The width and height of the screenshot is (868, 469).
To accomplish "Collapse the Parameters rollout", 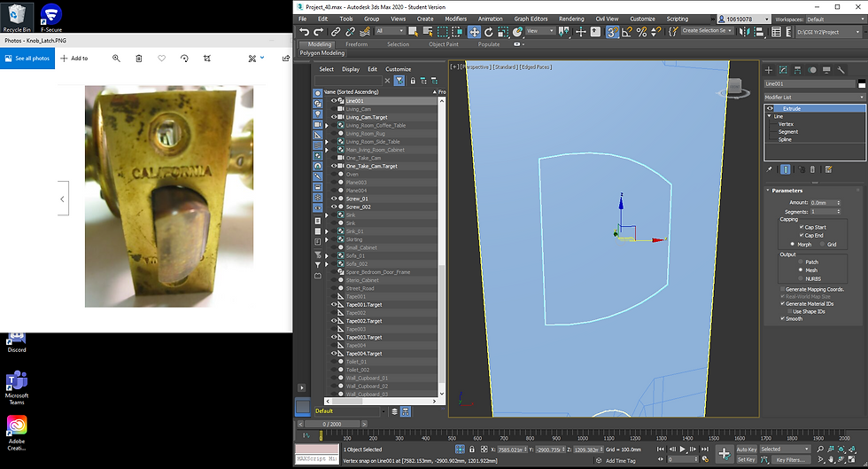I will [x=768, y=190].
